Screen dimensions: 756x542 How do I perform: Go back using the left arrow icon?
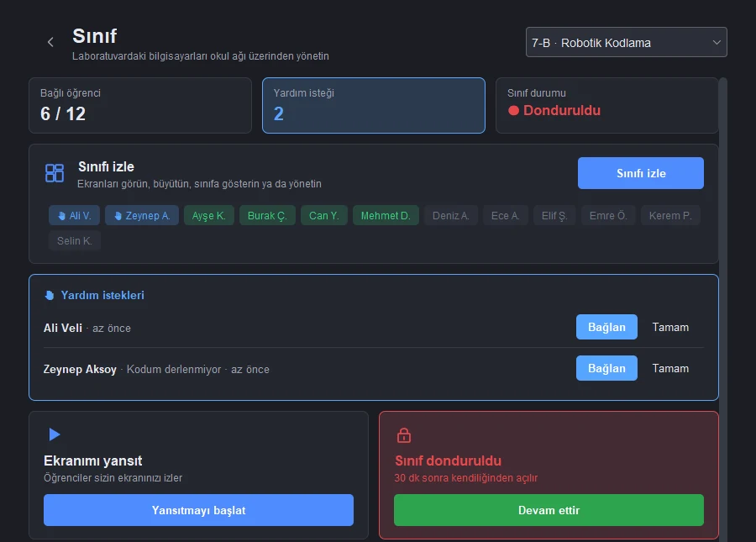[x=50, y=42]
